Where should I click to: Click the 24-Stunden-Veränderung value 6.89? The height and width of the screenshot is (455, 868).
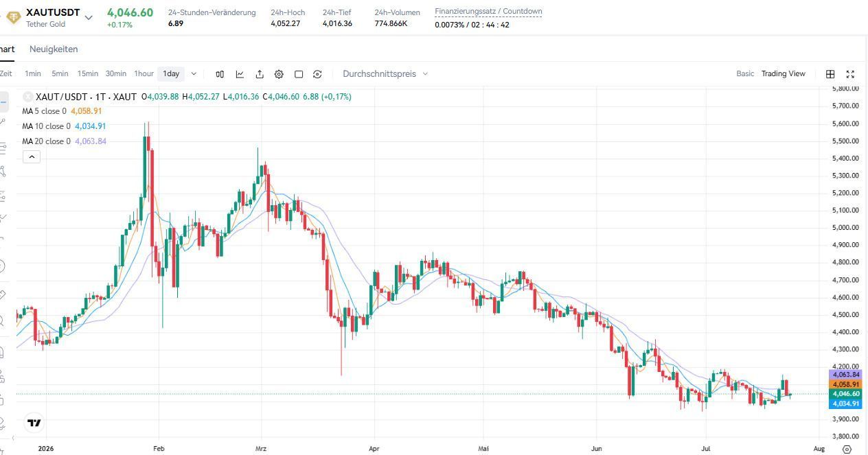[176, 24]
